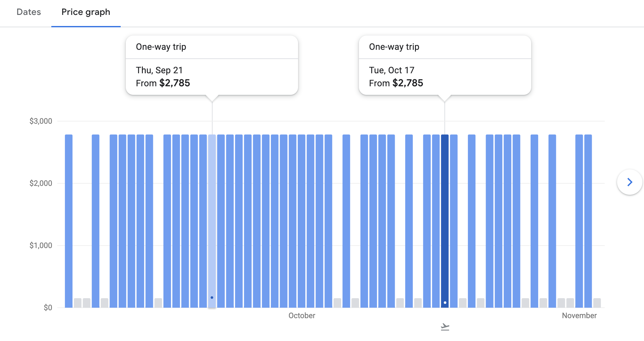The image size is (644, 341).
Task: Click the landing airplane icon below the chart
Action: [x=445, y=327]
